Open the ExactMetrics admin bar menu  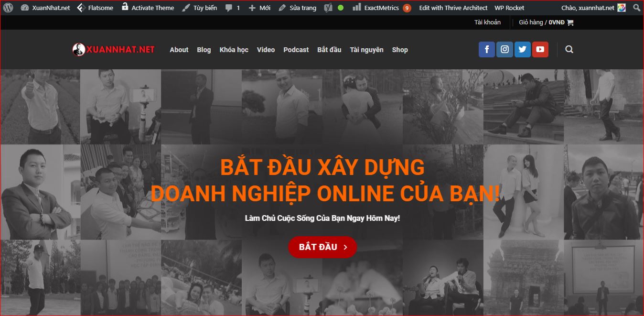point(382,8)
